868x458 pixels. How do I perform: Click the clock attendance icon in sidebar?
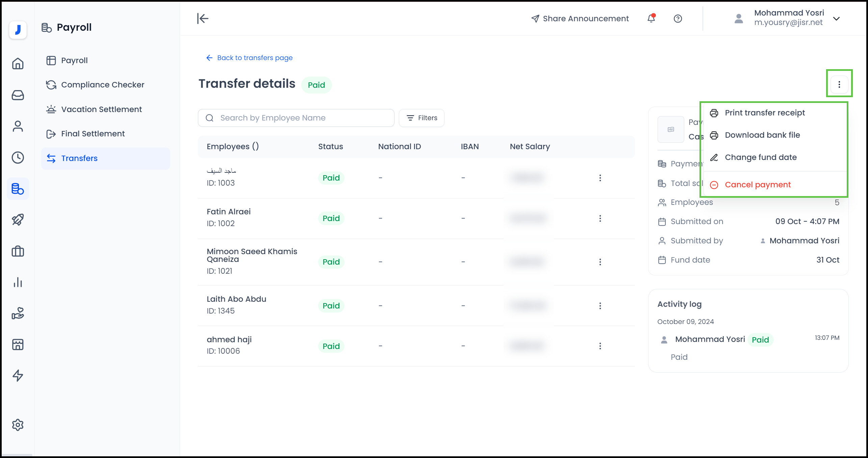pos(18,158)
